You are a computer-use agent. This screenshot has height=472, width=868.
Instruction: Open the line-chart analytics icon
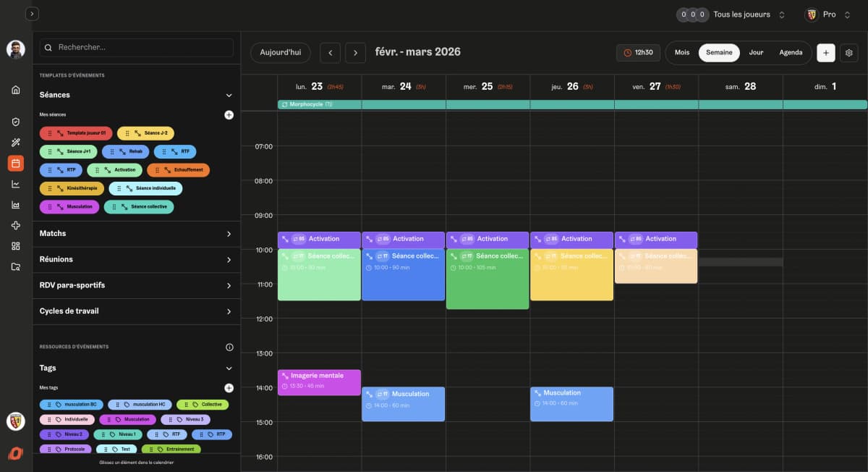click(x=14, y=183)
